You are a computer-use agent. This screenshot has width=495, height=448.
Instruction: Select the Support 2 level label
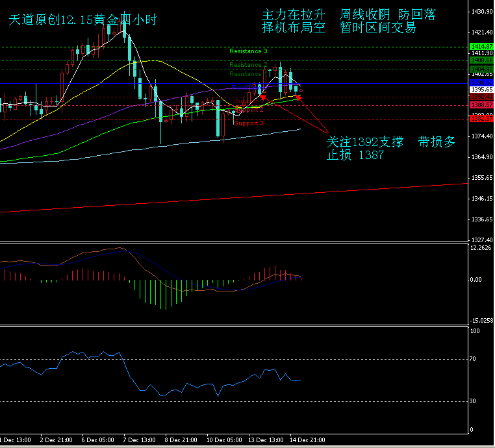point(249,110)
